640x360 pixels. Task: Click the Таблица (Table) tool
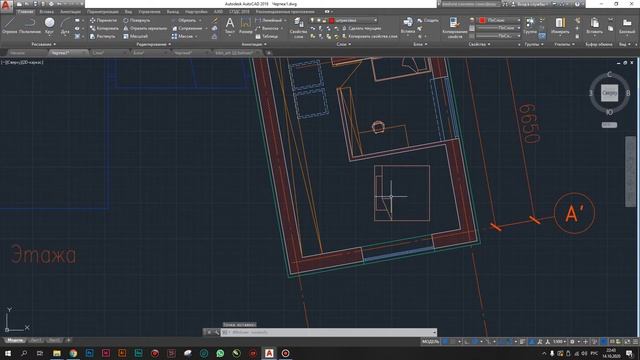point(266,36)
